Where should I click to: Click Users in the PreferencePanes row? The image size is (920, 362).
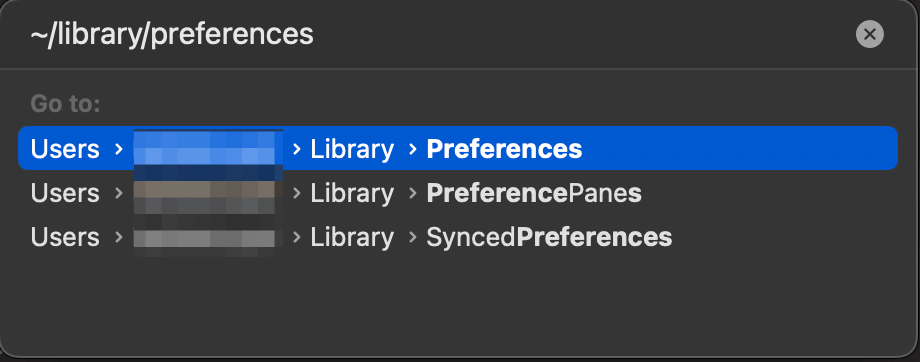pos(65,193)
